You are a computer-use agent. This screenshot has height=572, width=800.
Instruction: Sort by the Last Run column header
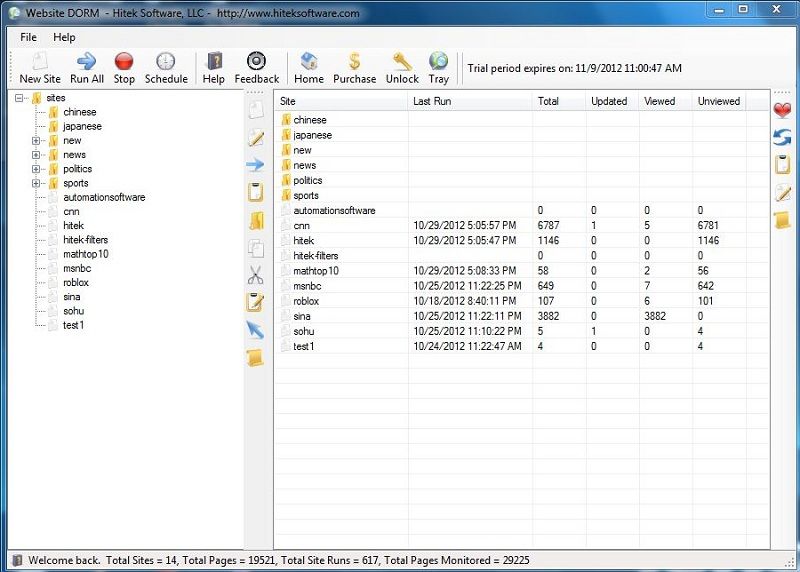pos(469,101)
